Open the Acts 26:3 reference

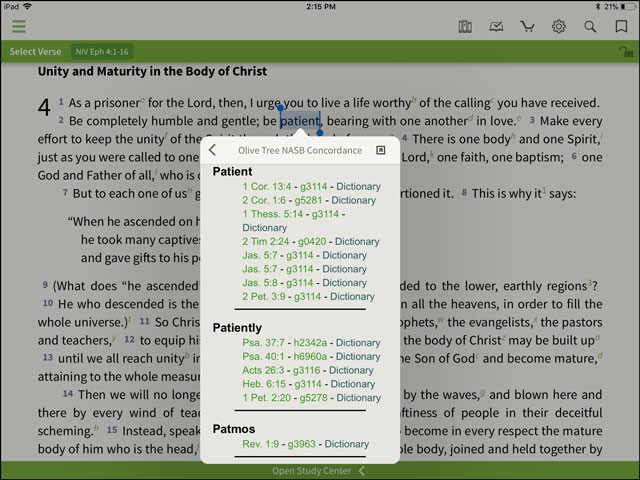[263, 370]
